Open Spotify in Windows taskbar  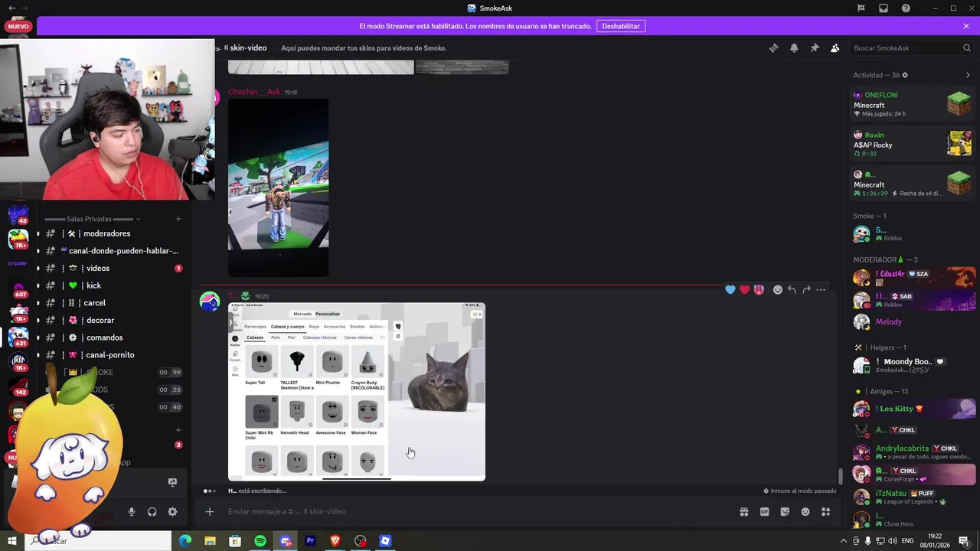point(260,541)
